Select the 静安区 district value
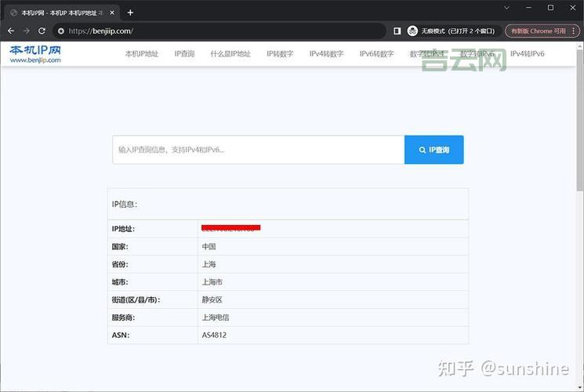This screenshot has width=584, height=392. pos(212,299)
